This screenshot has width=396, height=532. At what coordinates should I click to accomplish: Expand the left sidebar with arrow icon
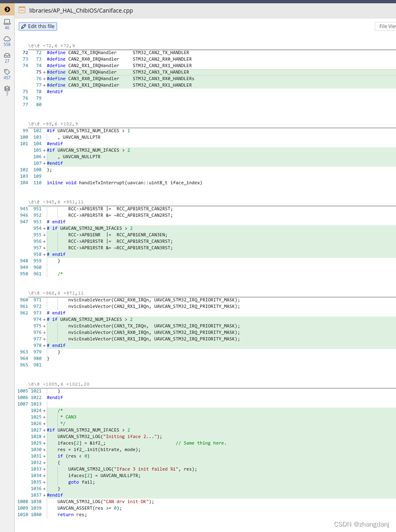7,9
